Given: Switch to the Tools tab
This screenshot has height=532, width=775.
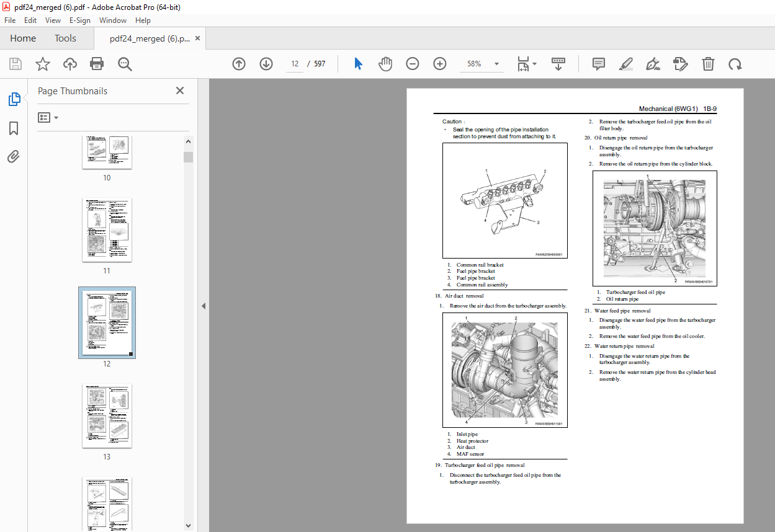Looking at the screenshot, I should 65,38.
